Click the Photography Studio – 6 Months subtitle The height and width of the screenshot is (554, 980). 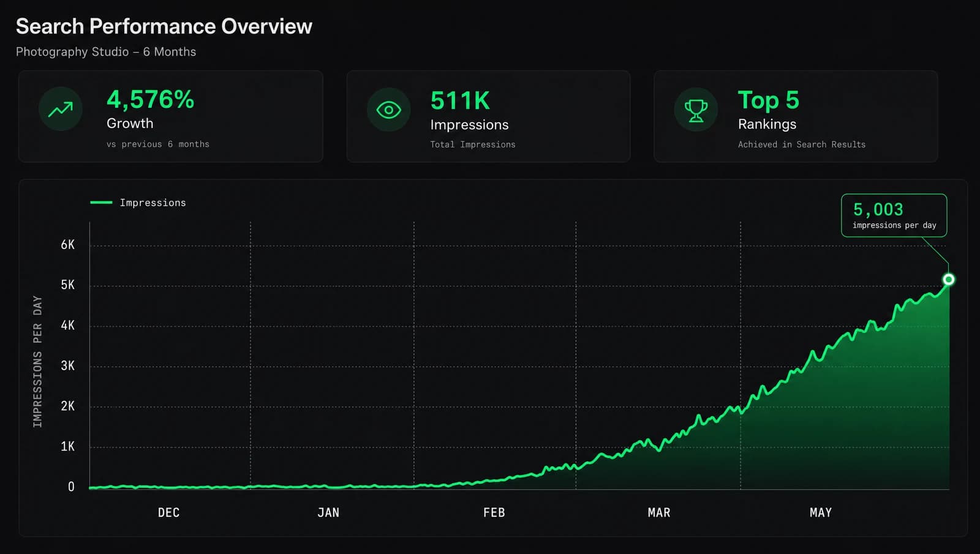[x=106, y=52]
